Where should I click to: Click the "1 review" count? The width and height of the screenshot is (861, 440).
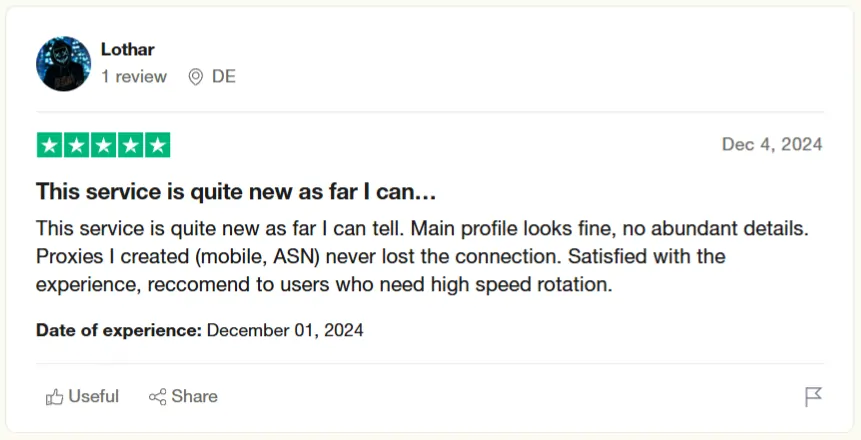point(134,77)
